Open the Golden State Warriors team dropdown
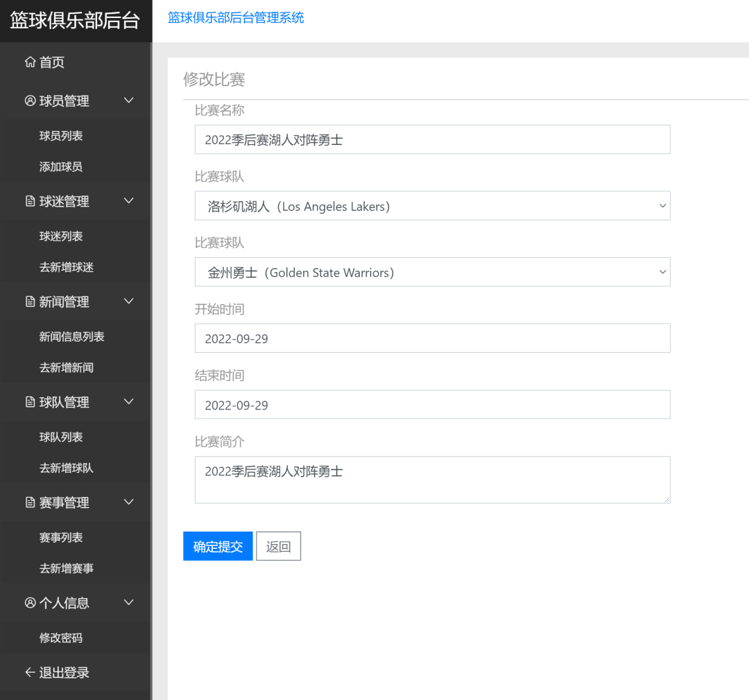The image size is (749, 700). point(432,272)
